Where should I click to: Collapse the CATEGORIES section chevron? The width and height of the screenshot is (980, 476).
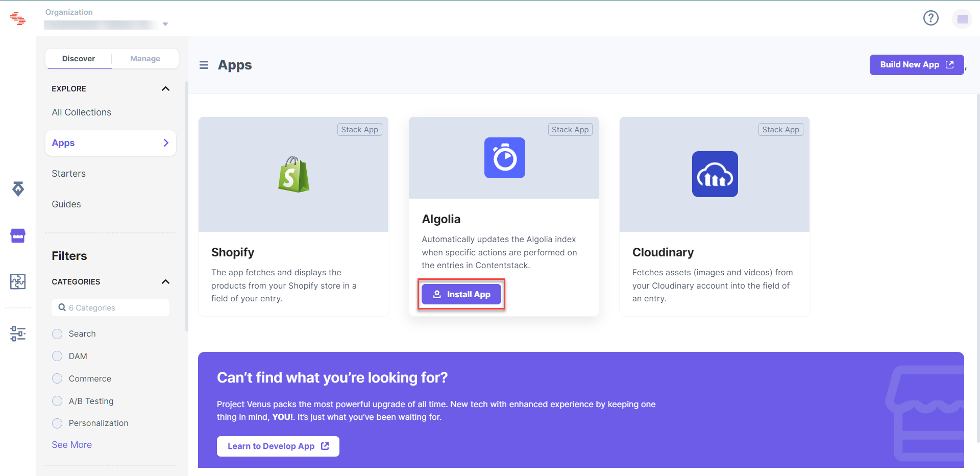165,282
